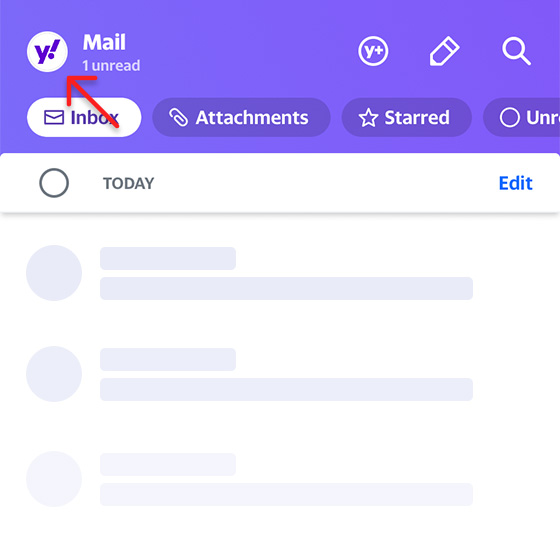Tap the Yahoo Plus icon
The height and width of the screenshot is (560, 560).
point(373,51)
